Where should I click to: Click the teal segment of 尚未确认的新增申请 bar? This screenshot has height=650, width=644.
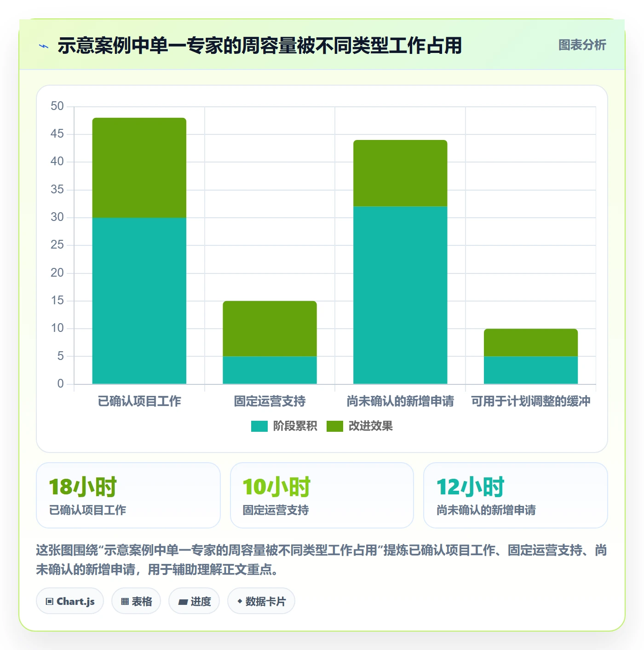pos(400,295)
